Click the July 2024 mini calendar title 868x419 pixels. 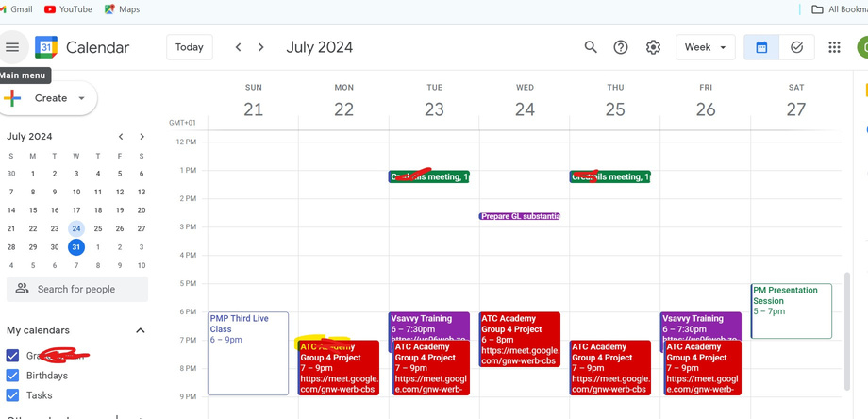click(29, 137)
